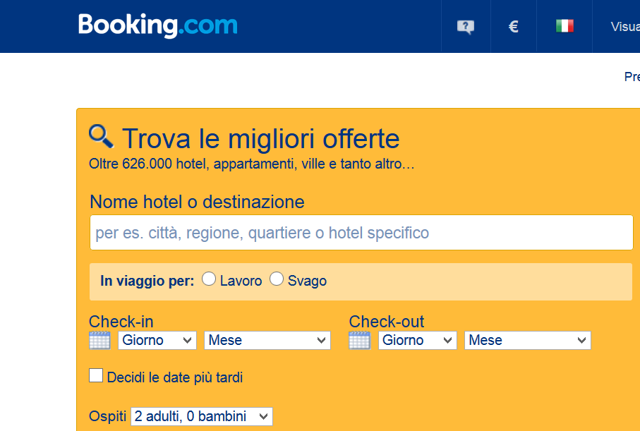Go to homepage via Booking.com logo
The height and width of the screenshot is (431, 640).
click(158, 26)
